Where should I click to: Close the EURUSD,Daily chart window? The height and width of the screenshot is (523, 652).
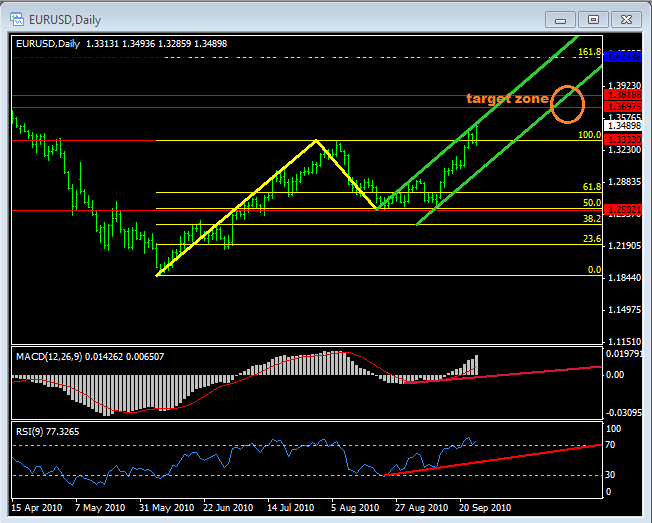pyautogui.click(x=626, y=20)
